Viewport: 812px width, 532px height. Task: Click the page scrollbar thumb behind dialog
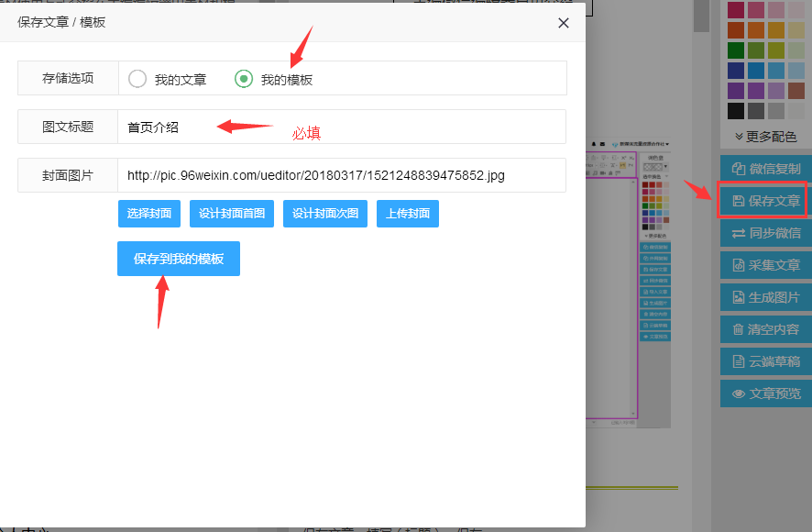pos(701,17)
